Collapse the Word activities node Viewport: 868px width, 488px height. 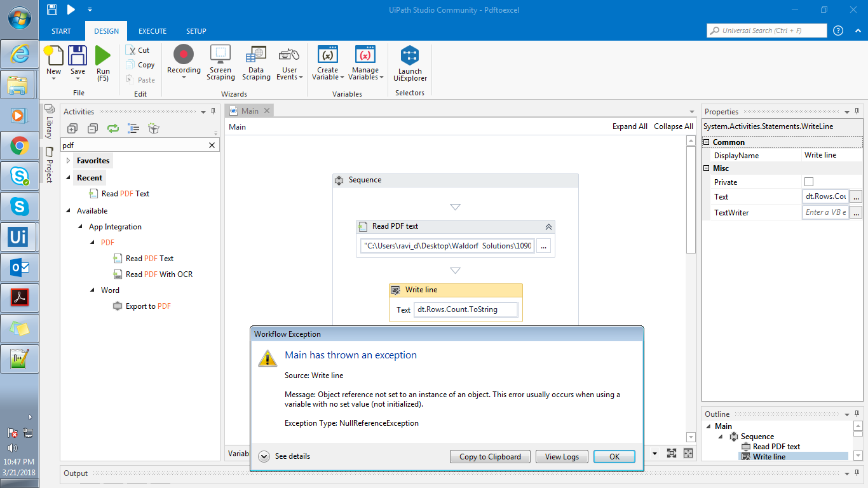point(93,290)
